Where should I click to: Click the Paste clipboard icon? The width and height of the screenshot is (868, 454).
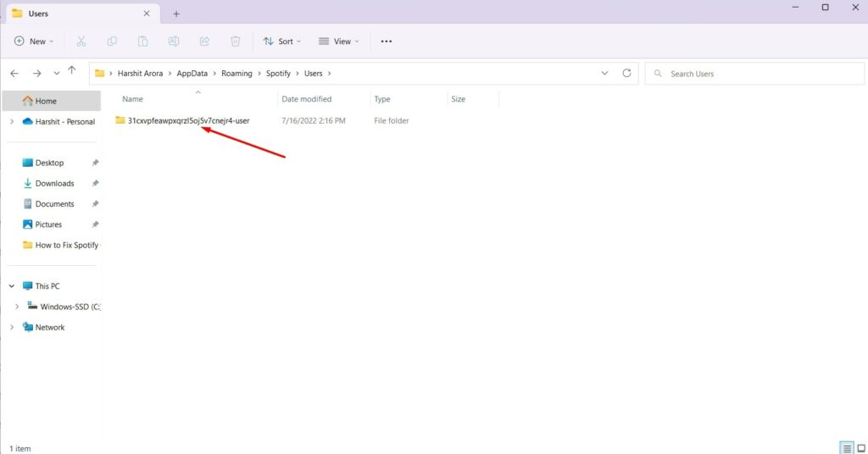click(x=143, y=41)
